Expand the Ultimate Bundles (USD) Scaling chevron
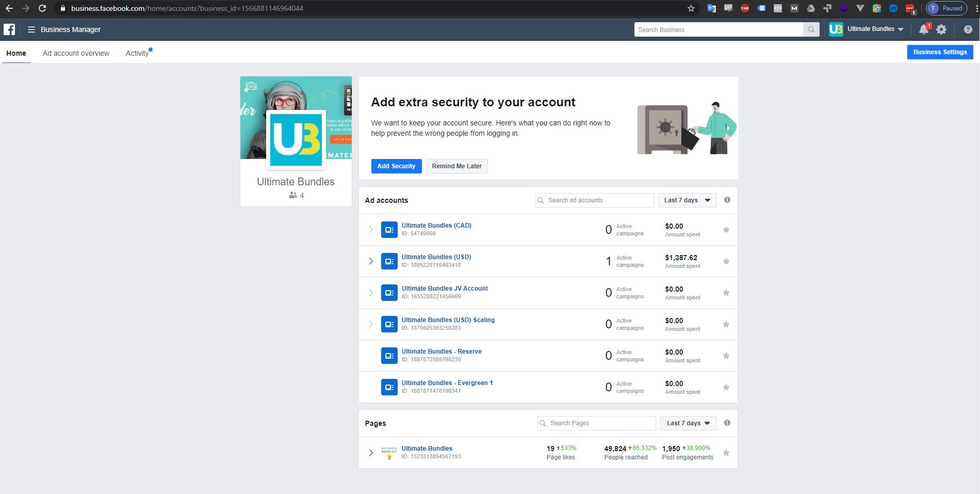 [x=370, y=324]
